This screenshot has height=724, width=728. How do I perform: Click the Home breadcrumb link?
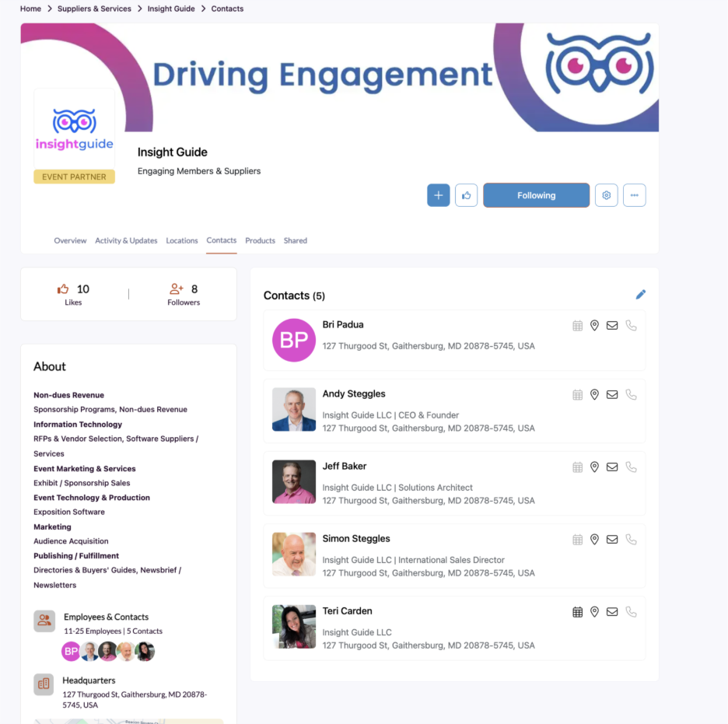tap(30, 9)
